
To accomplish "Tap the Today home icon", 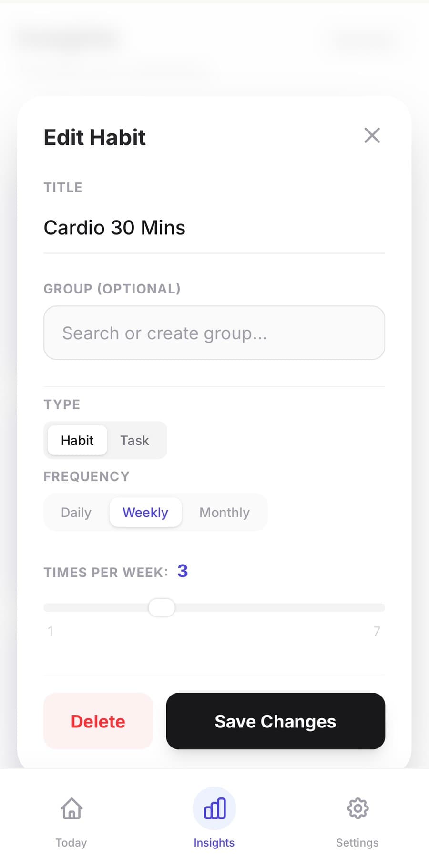I will [71, 808].
